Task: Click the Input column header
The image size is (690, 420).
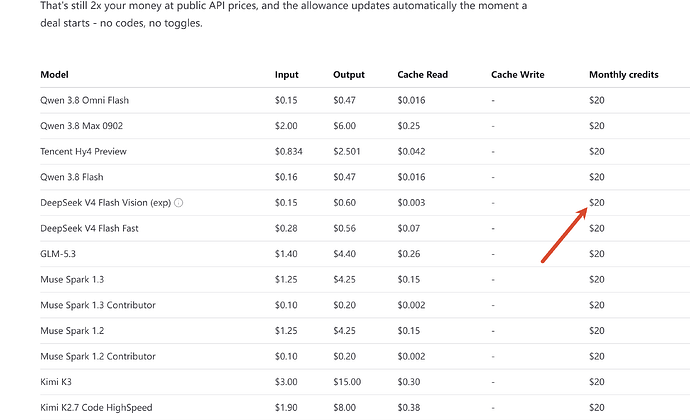Action: (286, 74)
